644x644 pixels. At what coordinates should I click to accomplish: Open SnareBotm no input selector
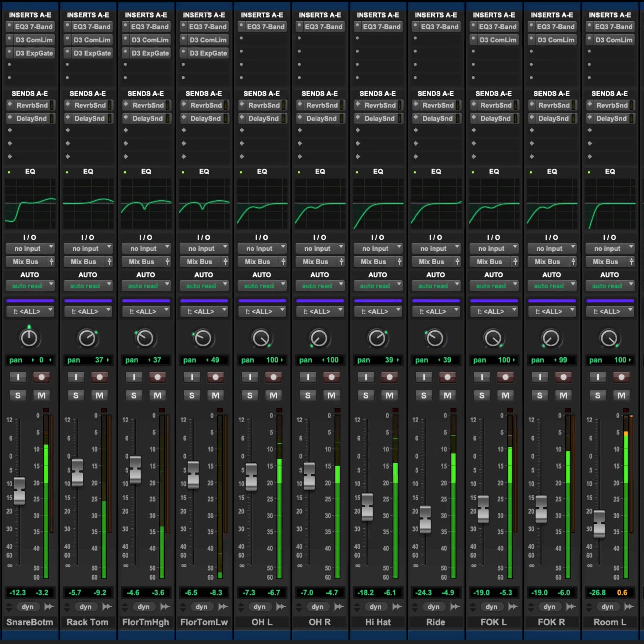[x=30, y=248]
